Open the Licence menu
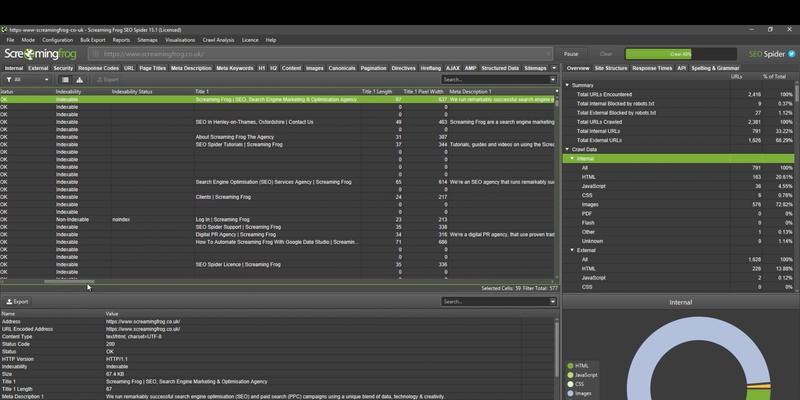 250,40
